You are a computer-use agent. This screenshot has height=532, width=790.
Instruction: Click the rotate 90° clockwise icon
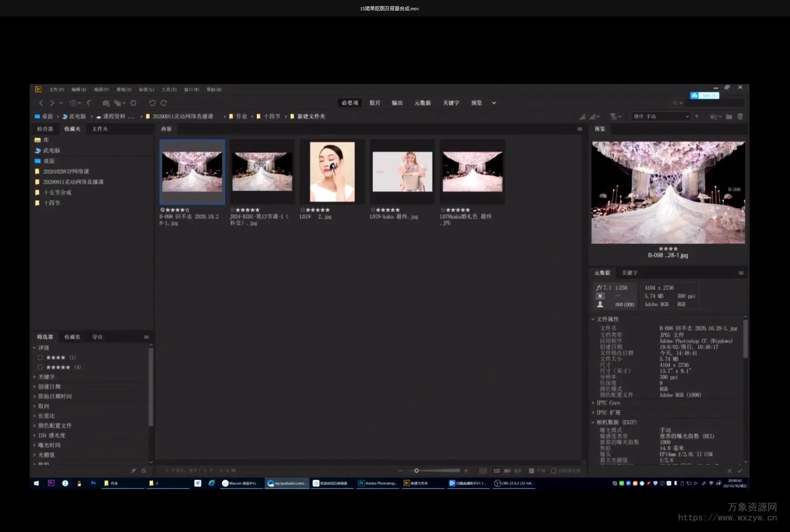(x=164, y=103)
